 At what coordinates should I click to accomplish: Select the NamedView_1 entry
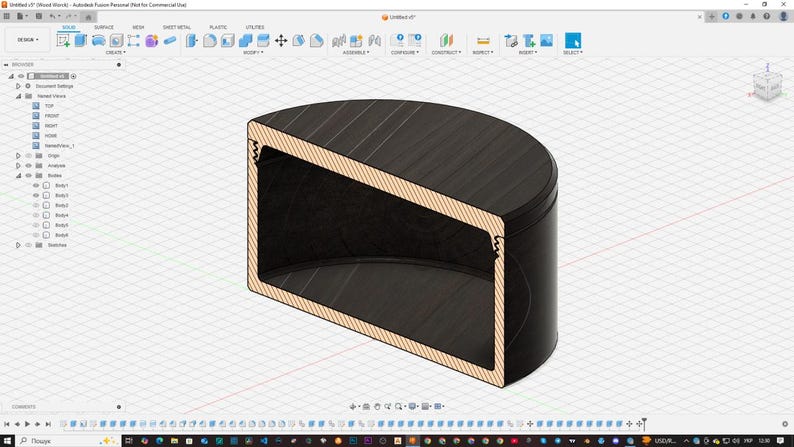click(x=59, y=146)
